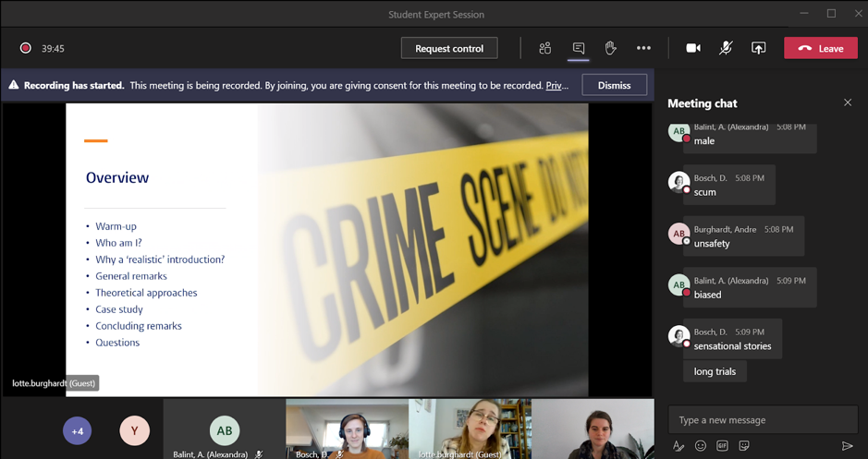This screenshot has height=459, width=868.
Task: Open the share content tray
Action: click(758, 48)
